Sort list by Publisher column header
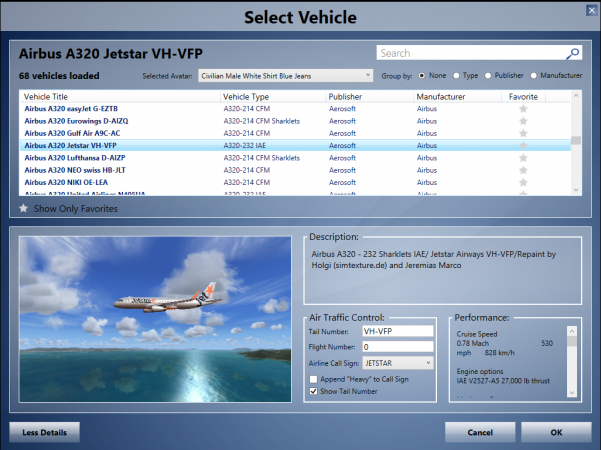Image resolution: width=601 pixels, height=450 pixels. pyautogui.click(x=345, y=96)
